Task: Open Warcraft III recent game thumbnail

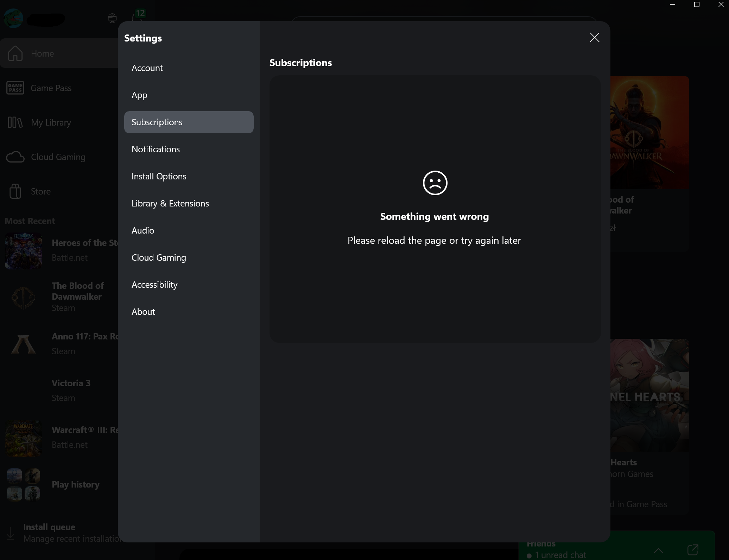Action: pos(23,438)
